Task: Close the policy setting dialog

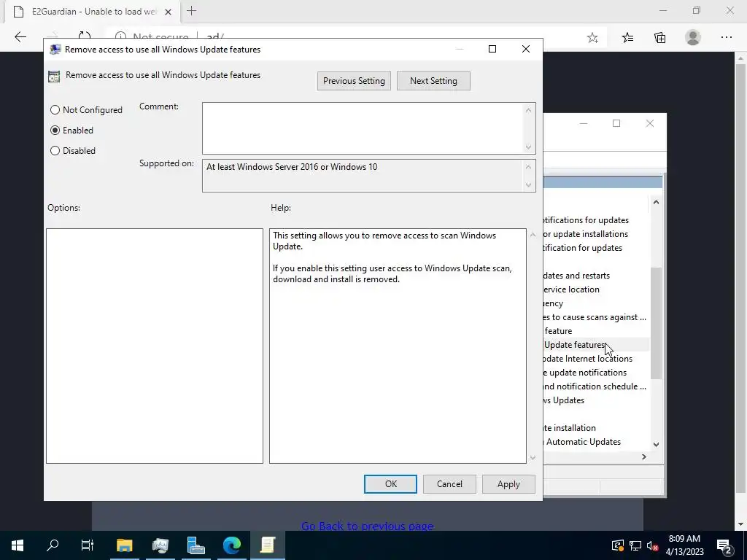Action: tap(526, 49)
